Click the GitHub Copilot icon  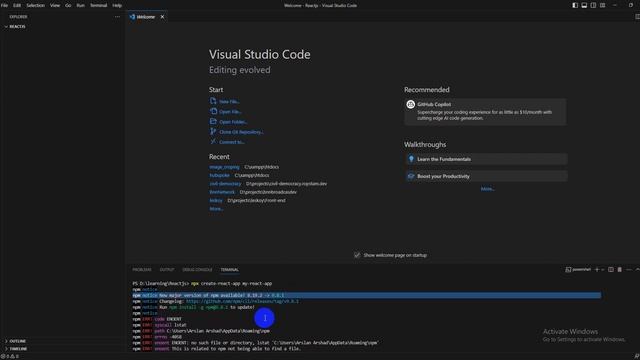click(x=411, y=104)
